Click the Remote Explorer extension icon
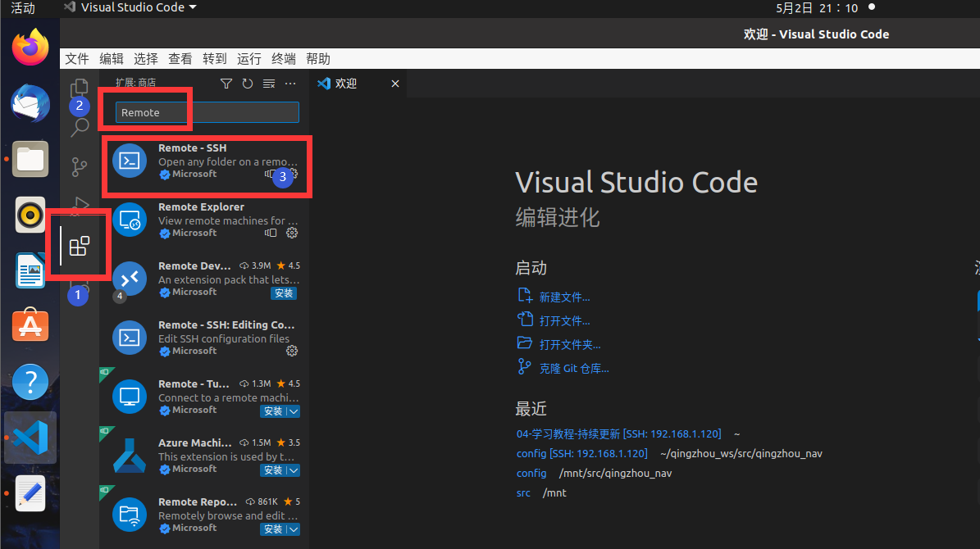Viewport: 980px width, 549px height. point(130,220)
